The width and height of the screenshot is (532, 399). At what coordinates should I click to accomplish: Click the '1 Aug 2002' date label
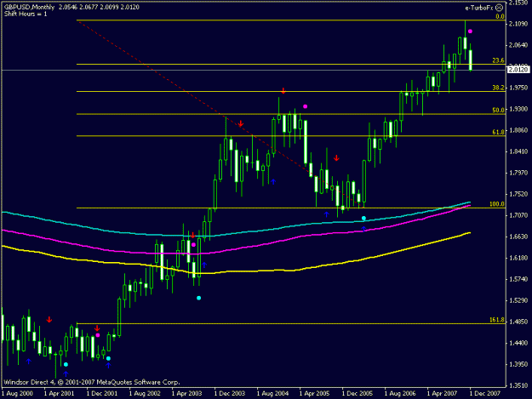(145, 394)
